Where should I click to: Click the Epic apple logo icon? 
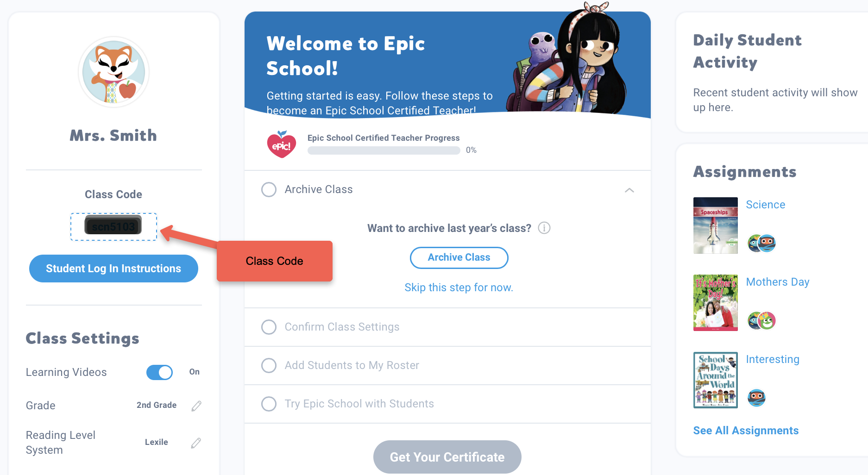click(x=282, y=144)
